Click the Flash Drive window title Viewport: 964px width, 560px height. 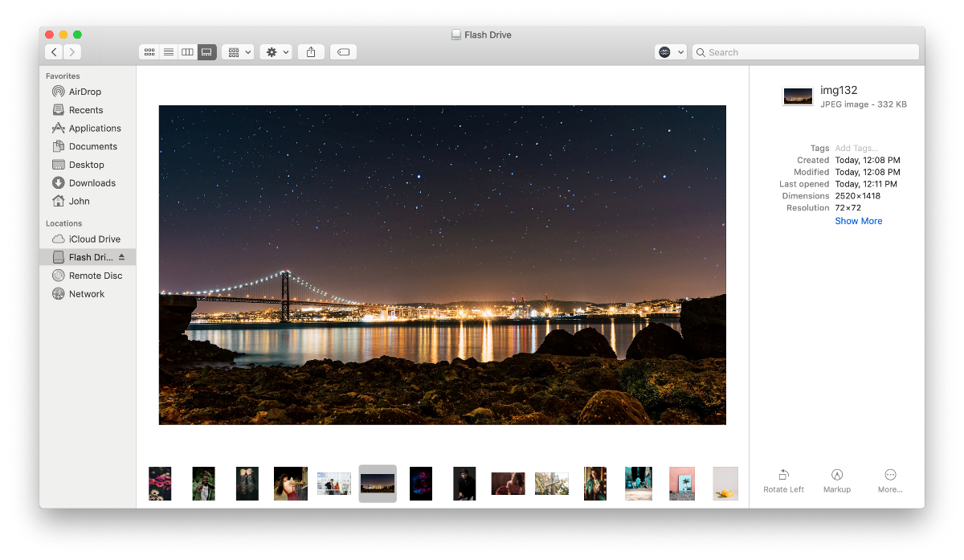click(488, 35)
